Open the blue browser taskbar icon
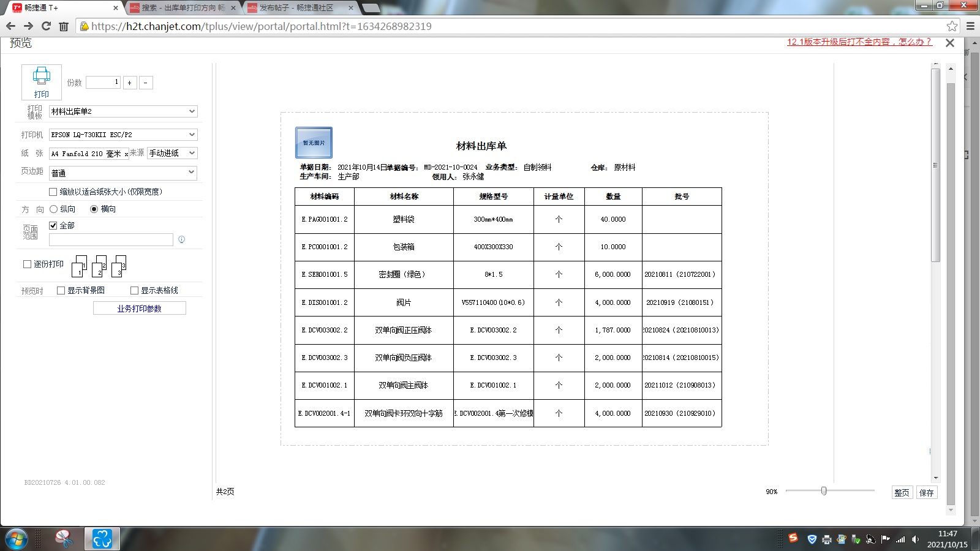This screenshot has width=980, height=551. click(102, 539)
